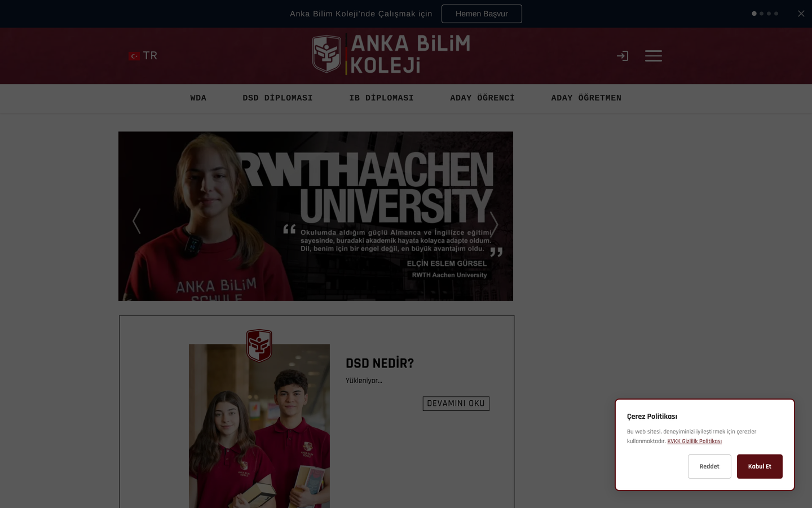Select the second banner pagination dot
The height and width of the screenshot is (508, 812).
point(761,14)
